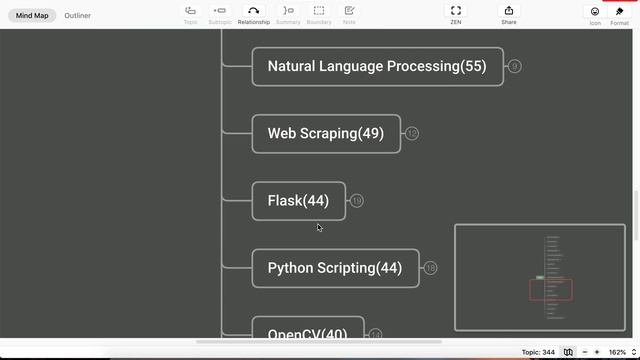The image size is (640, 360).
Task: Open the 162% zoom level stepper
Action: 634,352
